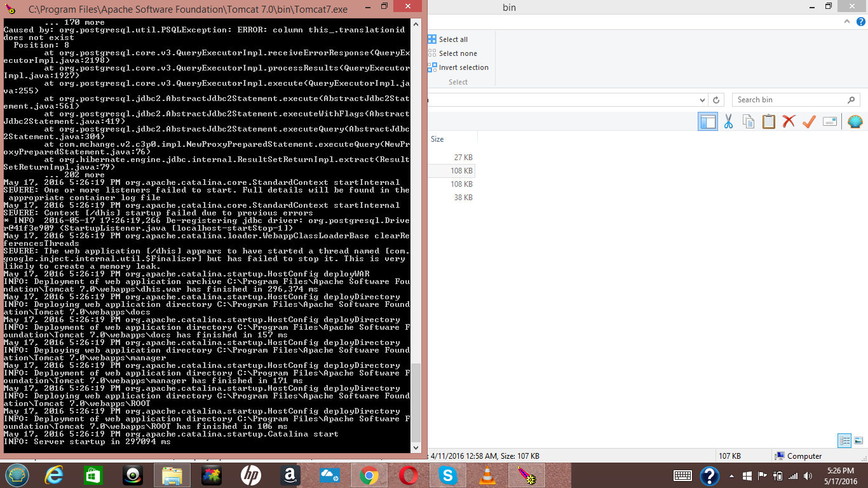Click Select none in the ribbon
The height and width of the screenshot is (488, 868).
[x=457, y=53]
